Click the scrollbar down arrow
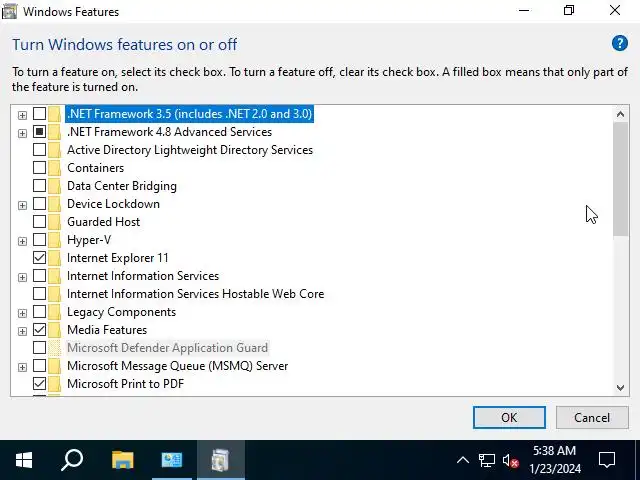The height and width of the screenshot is (480, 640). 620,387
